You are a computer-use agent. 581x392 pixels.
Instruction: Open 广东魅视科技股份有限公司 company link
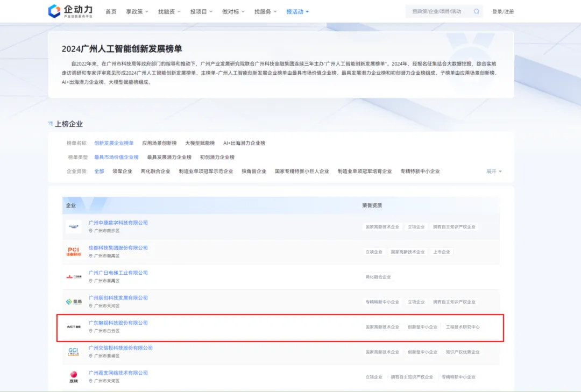point(118,323)
